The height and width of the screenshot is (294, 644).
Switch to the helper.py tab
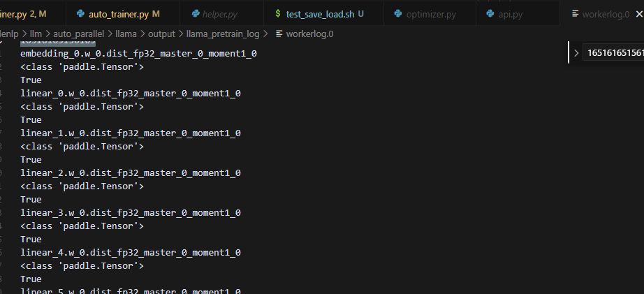(218, 14)
